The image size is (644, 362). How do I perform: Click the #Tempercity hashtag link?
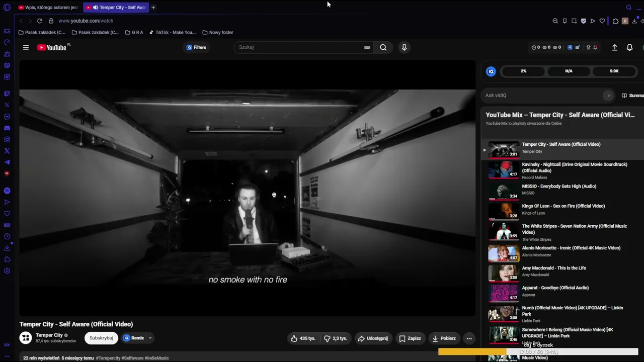coord(108,358)
